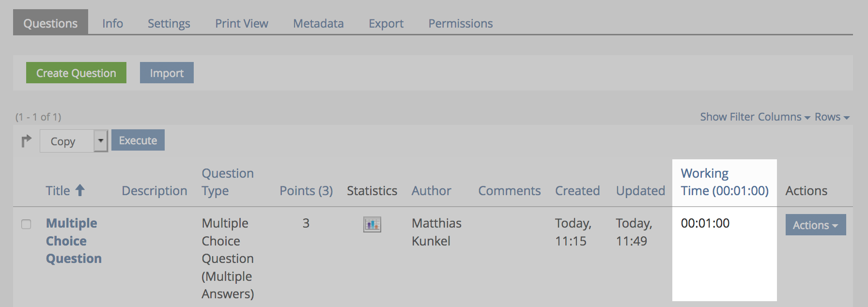Open the Rows count dropdown
This screenshot has height=307, width=868.
[x=832, y=117]
